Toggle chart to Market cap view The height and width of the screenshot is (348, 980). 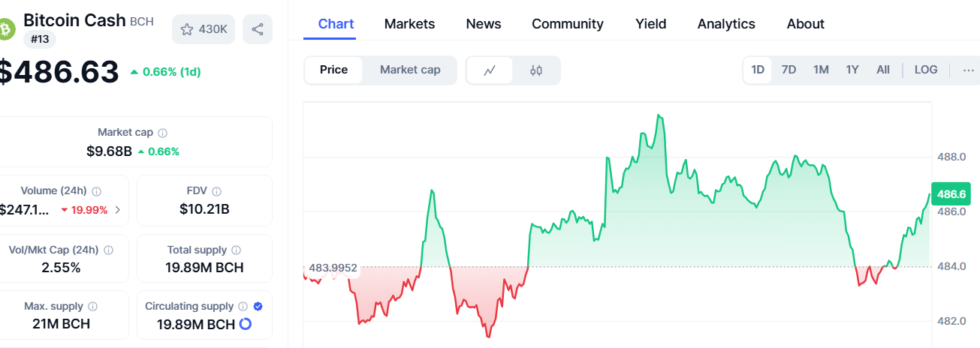[410, 70]
